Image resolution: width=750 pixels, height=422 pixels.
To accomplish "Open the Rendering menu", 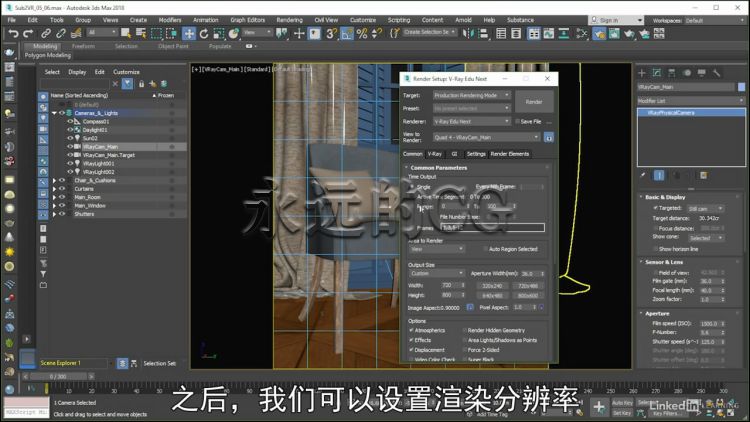I will (x=289, y=20).
